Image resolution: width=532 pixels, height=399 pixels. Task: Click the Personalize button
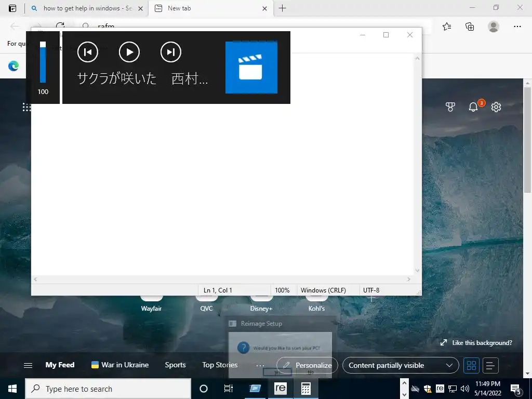pos(308,365)
